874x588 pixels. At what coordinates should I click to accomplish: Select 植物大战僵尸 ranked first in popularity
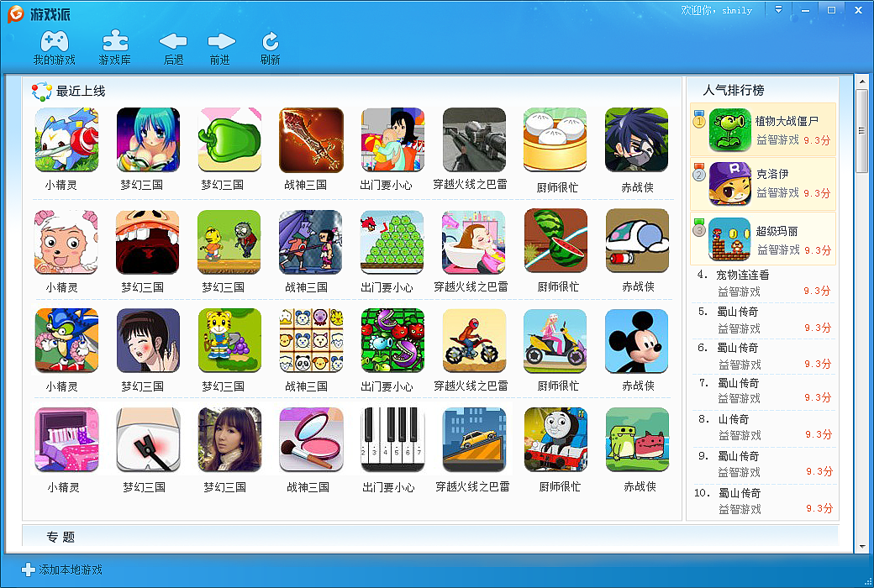763,129
